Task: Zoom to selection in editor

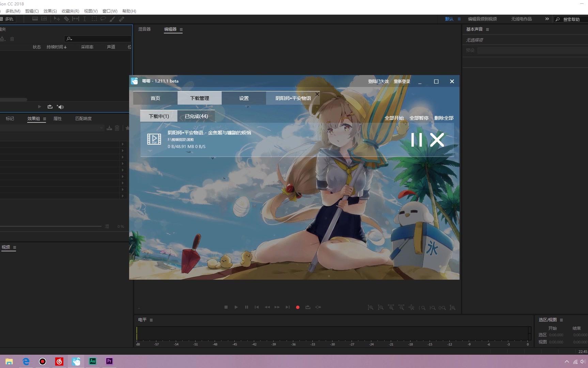Action: tap(442, 308)
